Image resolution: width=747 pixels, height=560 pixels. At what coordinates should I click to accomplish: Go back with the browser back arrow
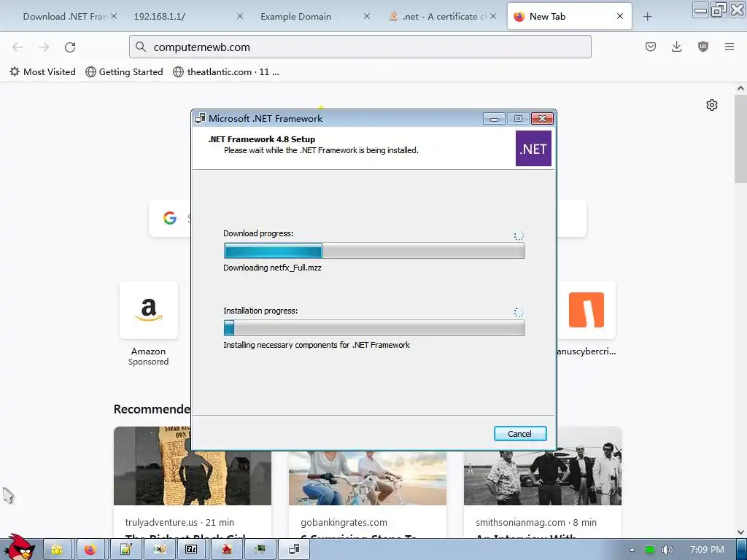click(x=18, y=47)
